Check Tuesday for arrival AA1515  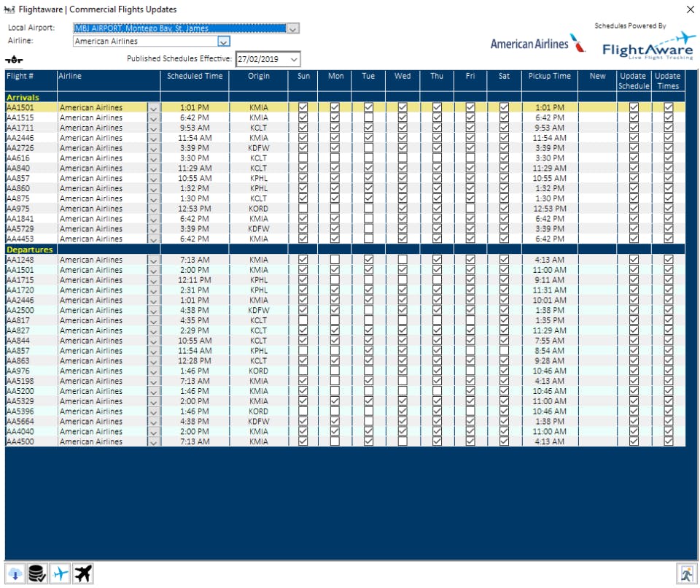coord(368,117)
